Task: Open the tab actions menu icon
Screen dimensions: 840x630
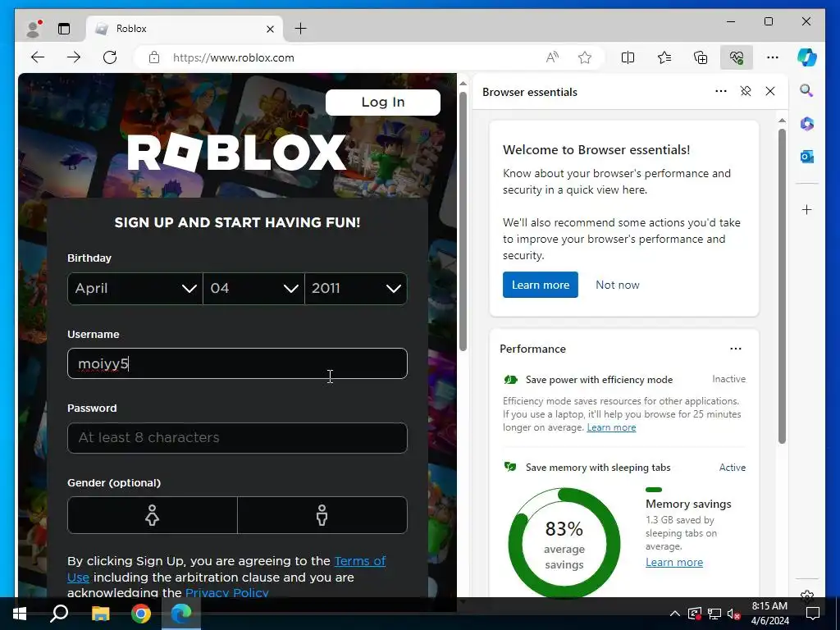Action: (64, 29)
